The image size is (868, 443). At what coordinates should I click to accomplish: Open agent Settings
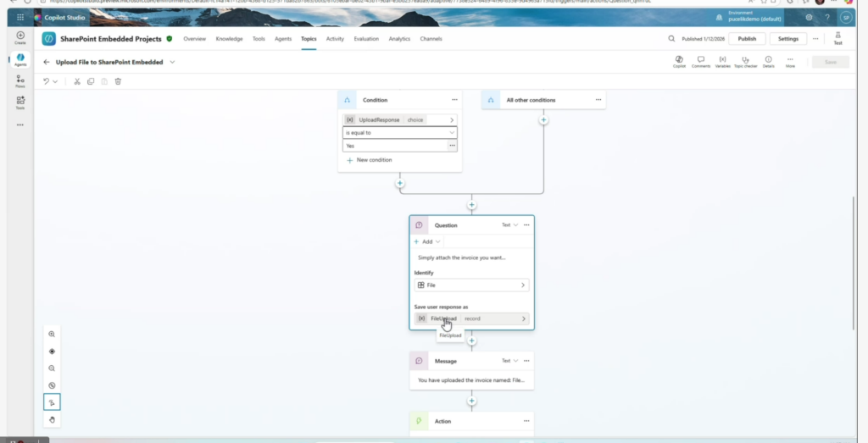point(787,39)
